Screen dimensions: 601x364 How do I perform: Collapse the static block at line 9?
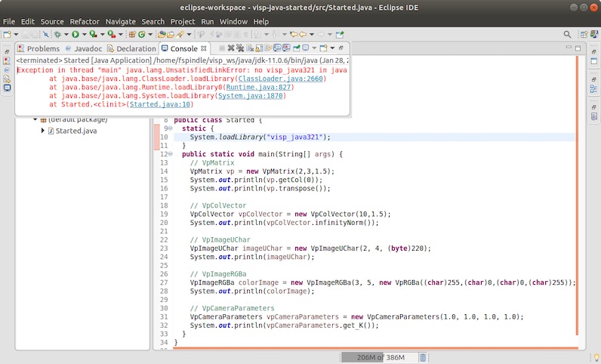pos(171,129)
